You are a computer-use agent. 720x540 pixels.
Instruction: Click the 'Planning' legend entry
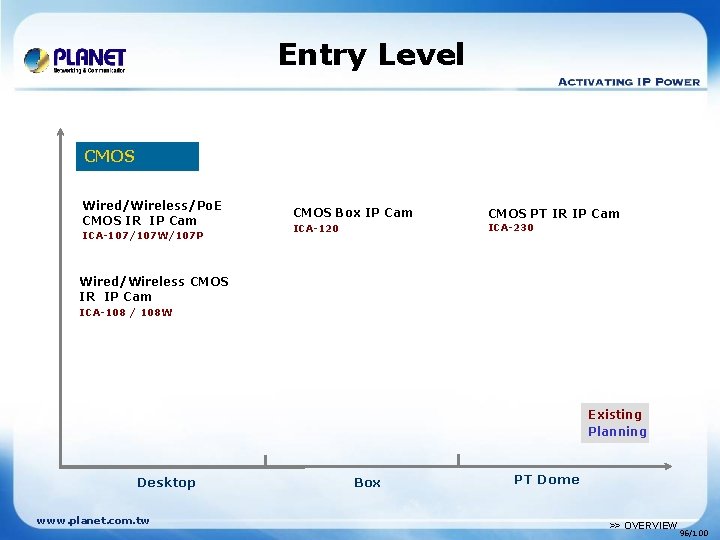click(x=617, y=432)
